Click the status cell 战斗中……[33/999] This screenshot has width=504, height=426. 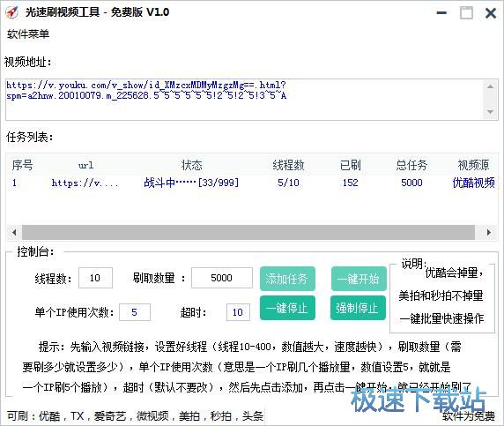point(191,183)
